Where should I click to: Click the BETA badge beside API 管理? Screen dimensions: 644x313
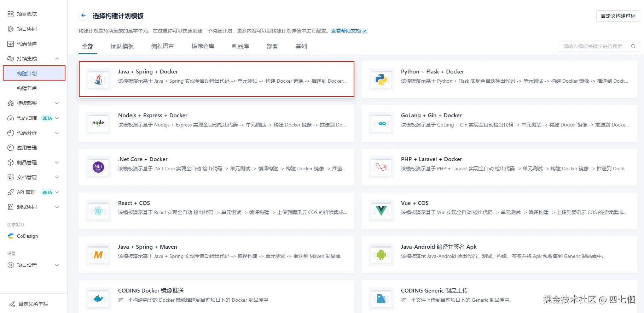(47, 192)
